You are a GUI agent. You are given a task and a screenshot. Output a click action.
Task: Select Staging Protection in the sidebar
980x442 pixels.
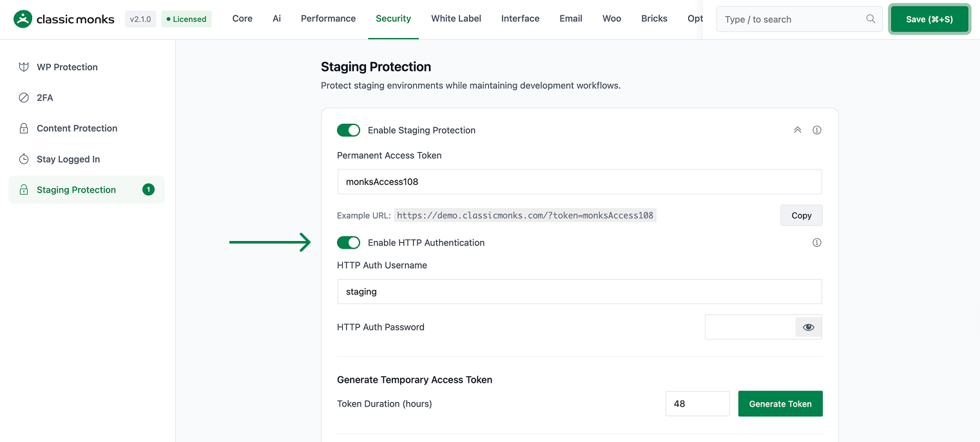[x=86, y=190]
